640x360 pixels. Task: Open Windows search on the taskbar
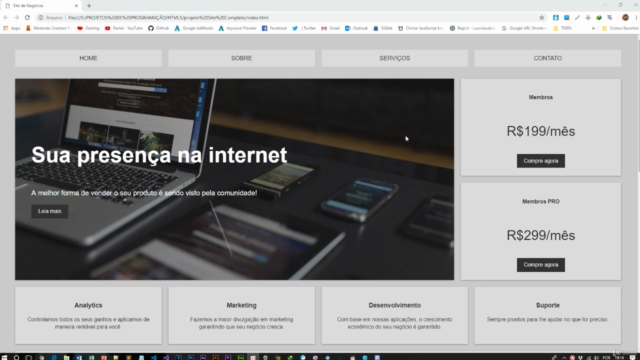click(16, 357)
